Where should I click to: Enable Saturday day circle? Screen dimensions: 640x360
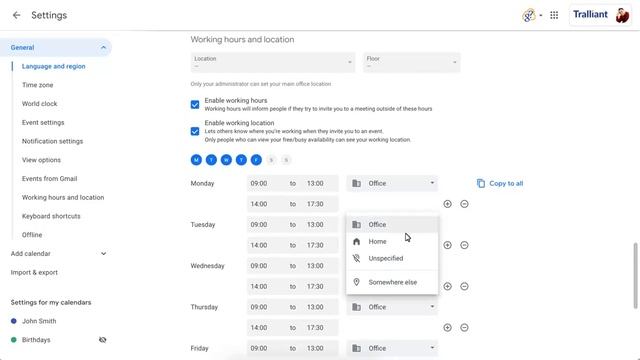coord(271,160)
